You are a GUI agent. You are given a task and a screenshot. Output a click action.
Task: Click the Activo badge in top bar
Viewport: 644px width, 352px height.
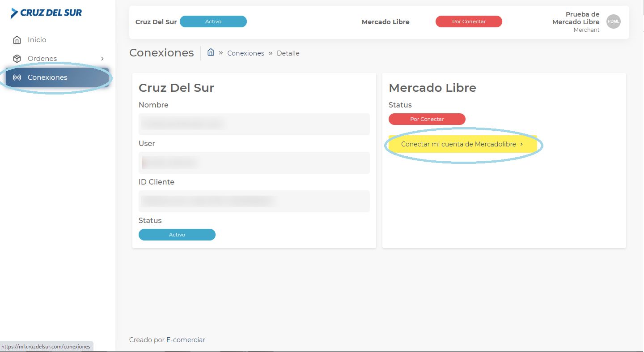click(x=213, y=21)
